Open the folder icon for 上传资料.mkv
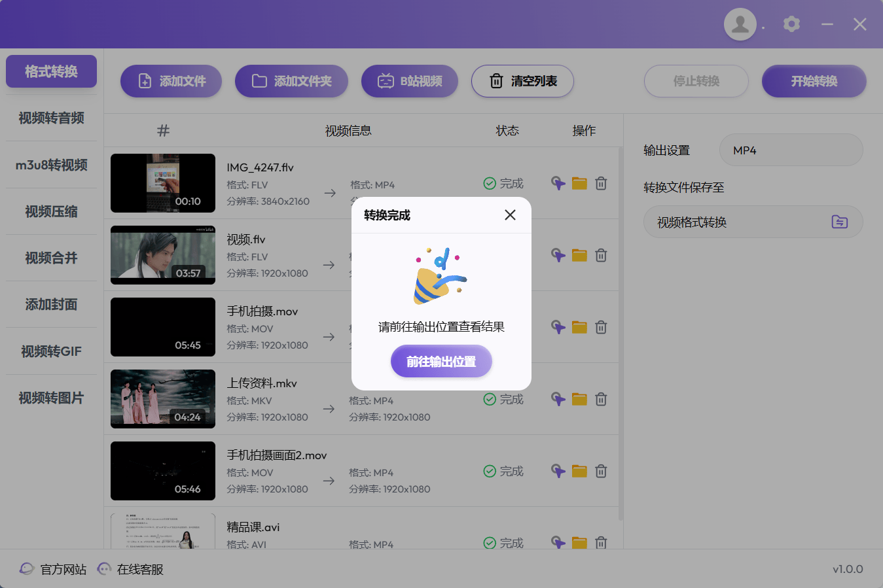Viewport: 883px width, 588px height. point(579,400)
